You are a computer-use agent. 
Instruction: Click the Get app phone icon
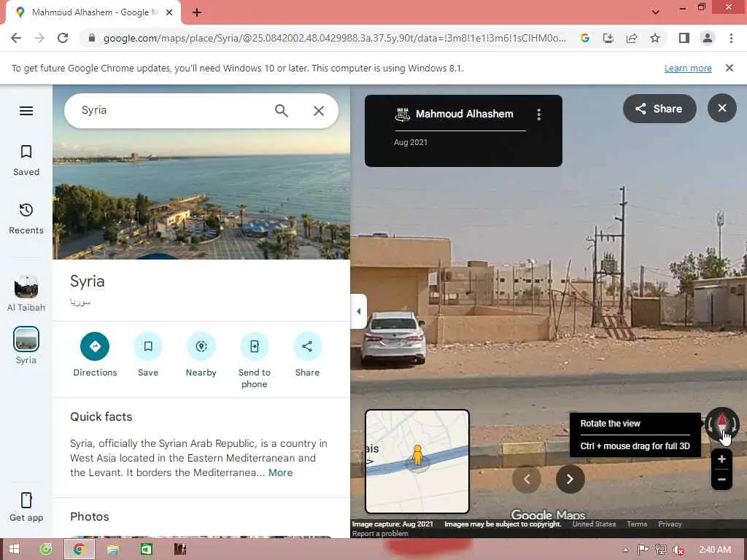(x=26, y=500)
